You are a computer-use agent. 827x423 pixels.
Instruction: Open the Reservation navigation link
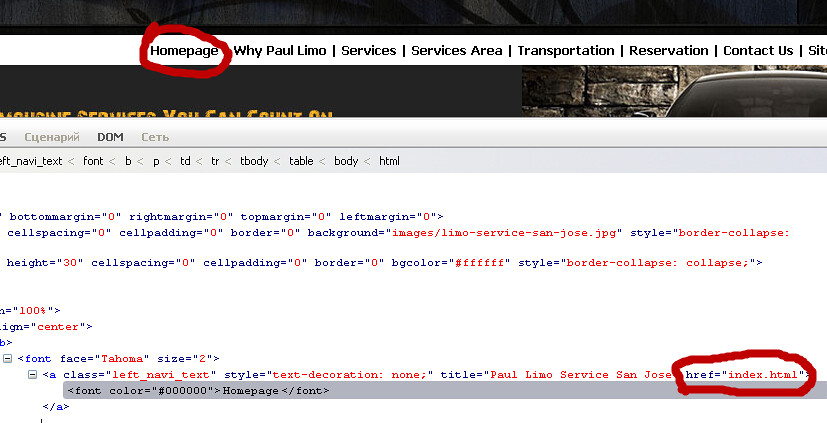coord(669,51)
